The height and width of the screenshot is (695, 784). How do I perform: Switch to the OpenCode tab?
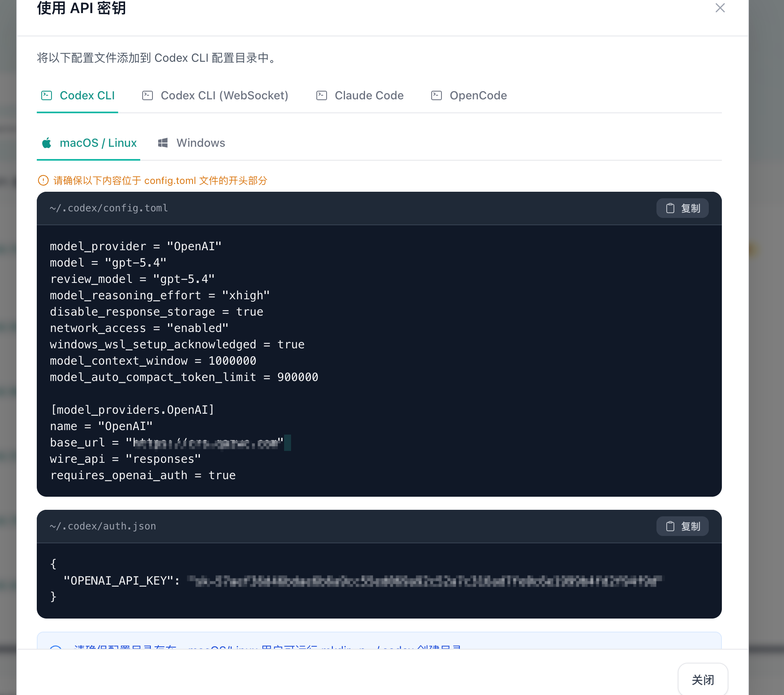coord(469,96)
